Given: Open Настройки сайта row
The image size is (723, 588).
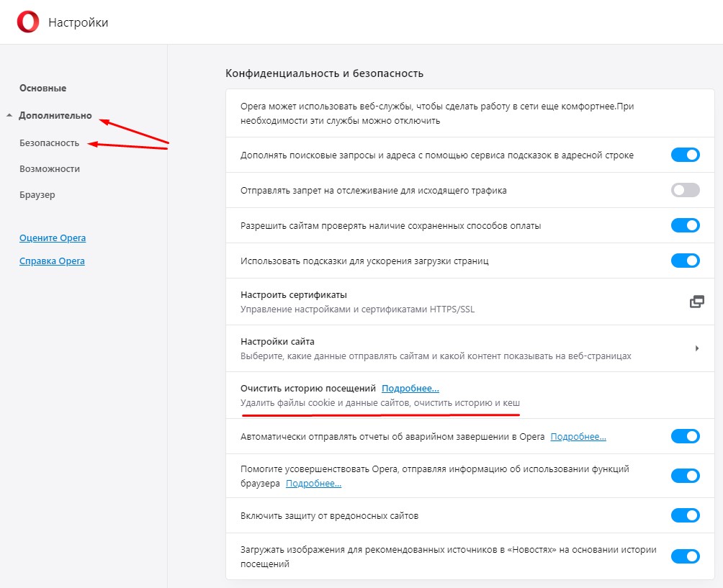Looking at the screenshot, I should (x=470, y=348).
